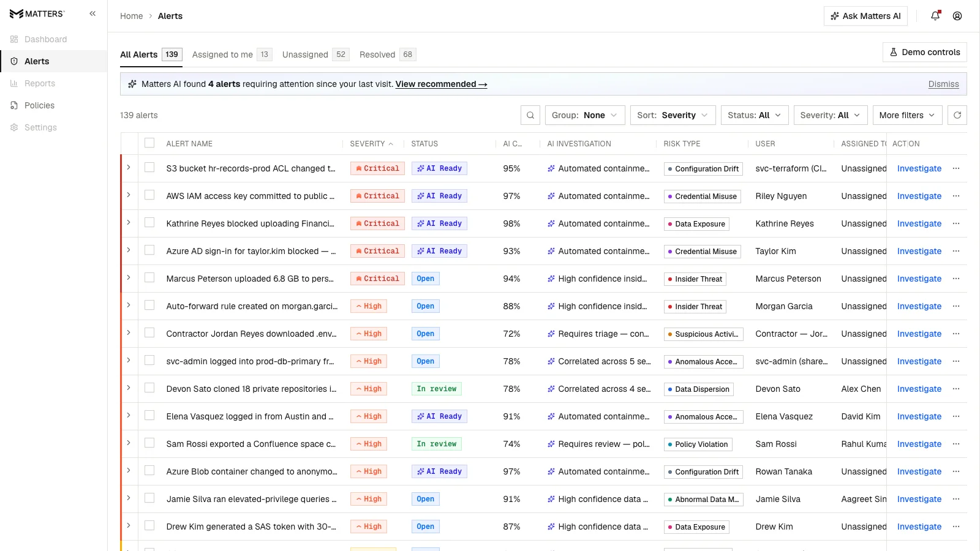Switch to Assigned to me tab
This screenshot has height=551, width=980.
point(232,54)
